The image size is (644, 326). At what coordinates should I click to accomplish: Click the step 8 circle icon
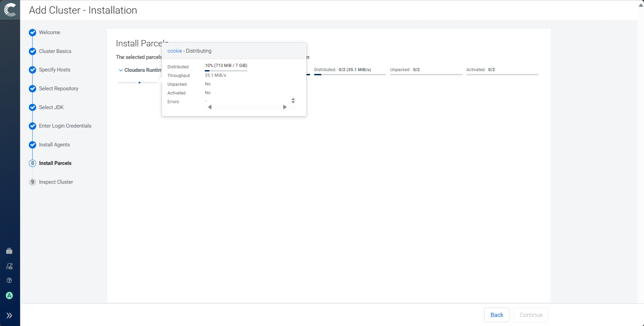(x=32, y=163)
